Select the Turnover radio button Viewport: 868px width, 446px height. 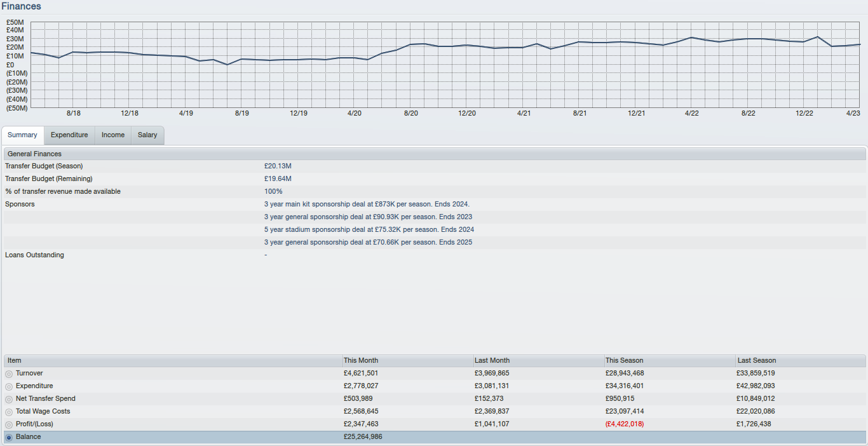click(x=9, y=374)
